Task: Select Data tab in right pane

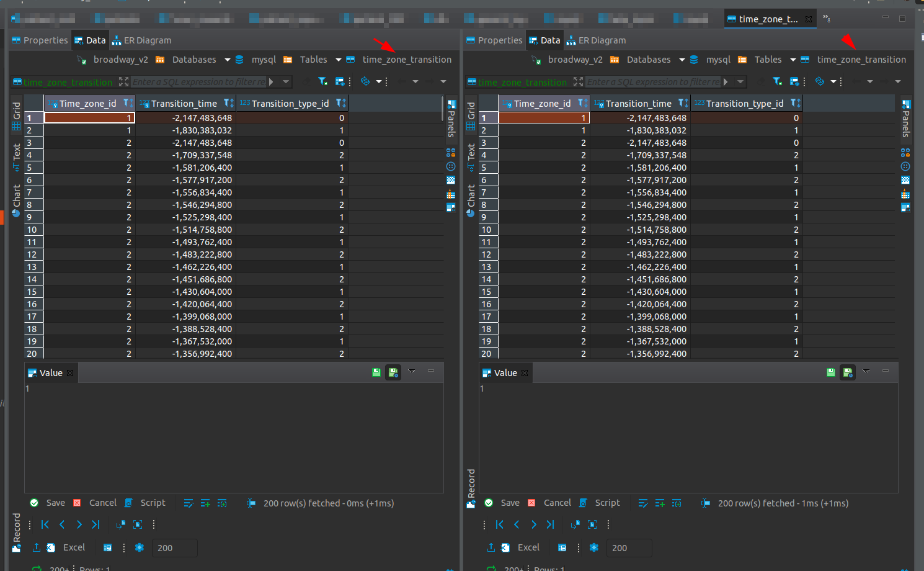Action: (544, 40)
